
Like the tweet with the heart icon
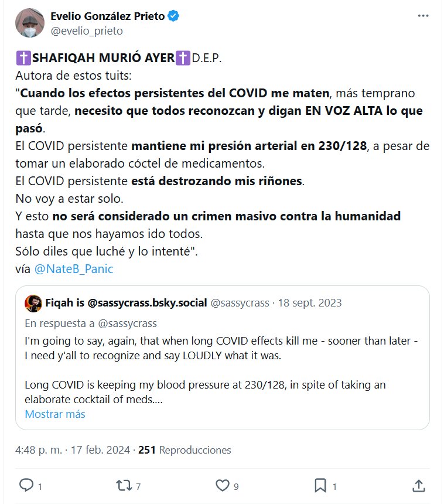tap(223, 485)
